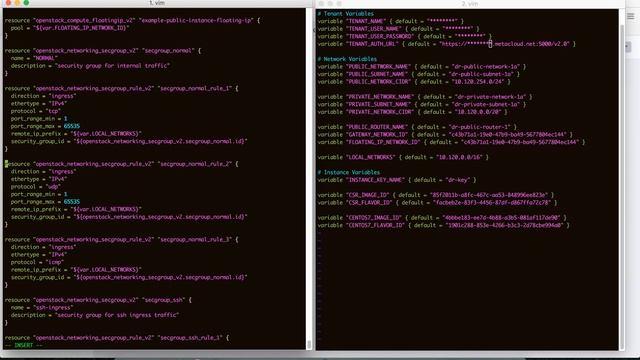The image size is (640, 360).
Task: Click the PUBLIC_NETWORK_NAME variable line
Action: pos(422,67)
